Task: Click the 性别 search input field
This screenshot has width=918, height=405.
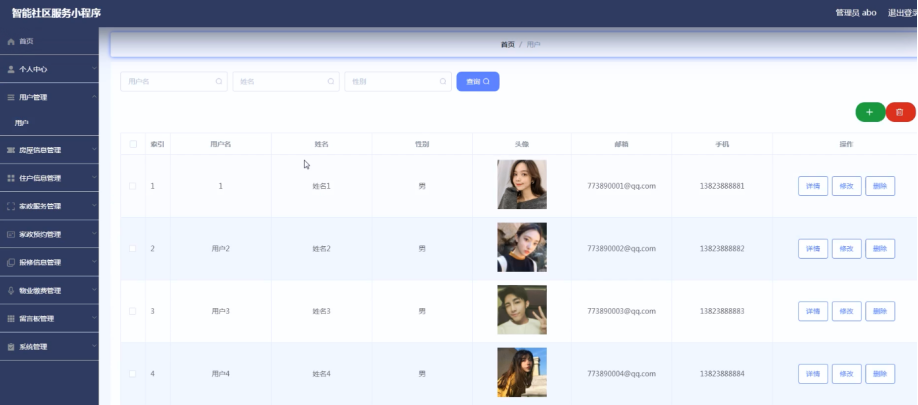Action: pos(398,81)
